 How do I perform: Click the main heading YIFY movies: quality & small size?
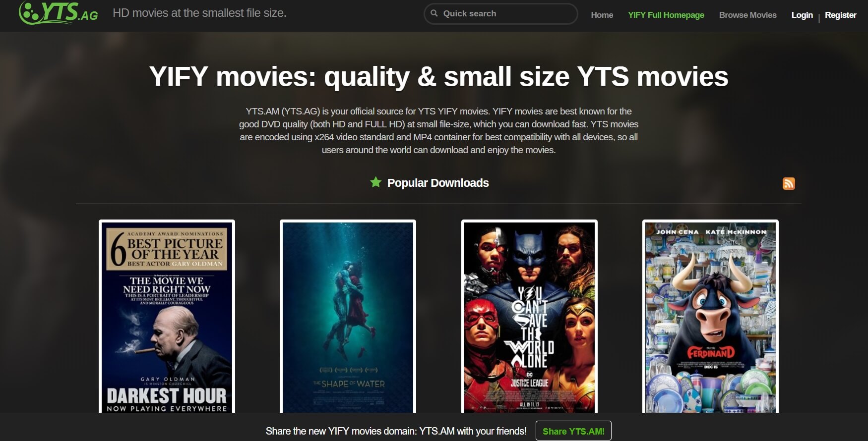coord(438,77)
